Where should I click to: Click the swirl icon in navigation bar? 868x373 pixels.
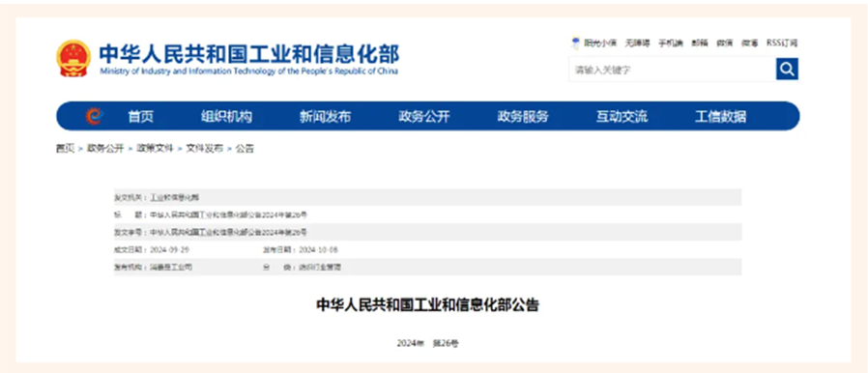click(x=94, y=116)
